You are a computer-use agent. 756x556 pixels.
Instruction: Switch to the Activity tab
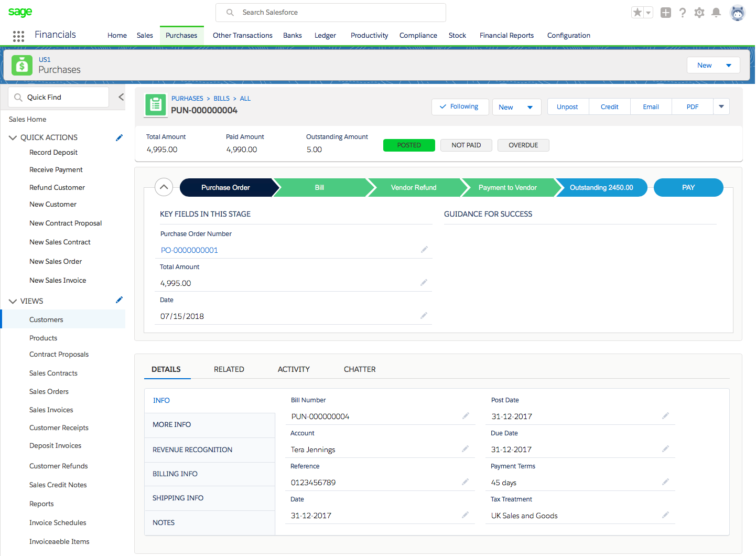pos(294,369)
